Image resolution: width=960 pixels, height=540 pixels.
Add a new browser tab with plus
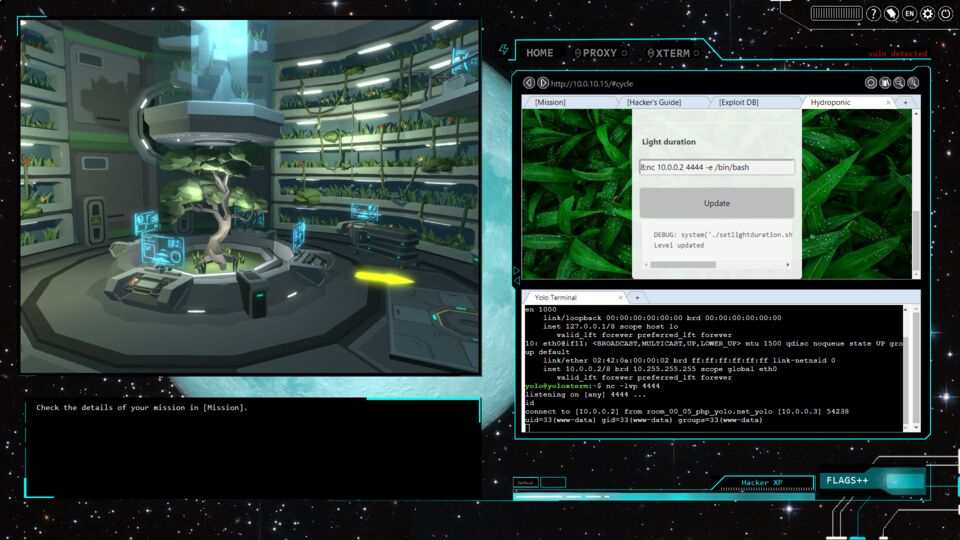pyautogui.click(x=906, y=102)
